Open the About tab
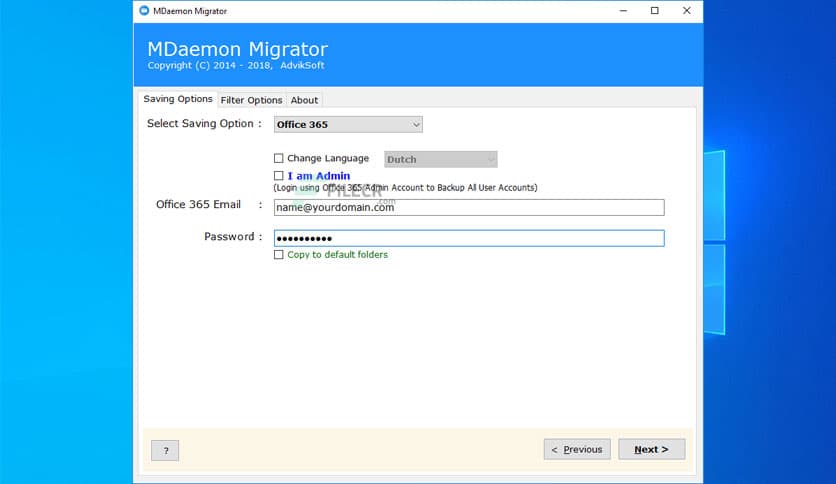 tap(304, 100)
